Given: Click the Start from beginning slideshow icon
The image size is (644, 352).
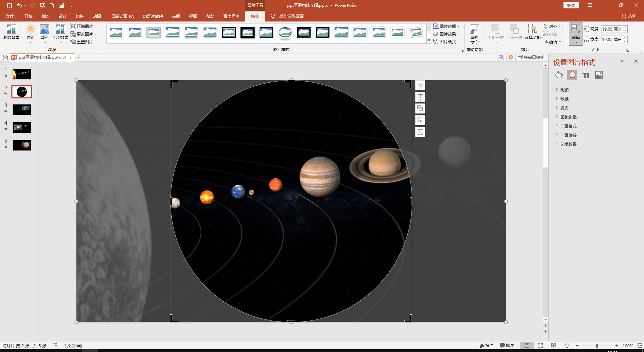Looking at the screenshot, I should coord(42,5).
